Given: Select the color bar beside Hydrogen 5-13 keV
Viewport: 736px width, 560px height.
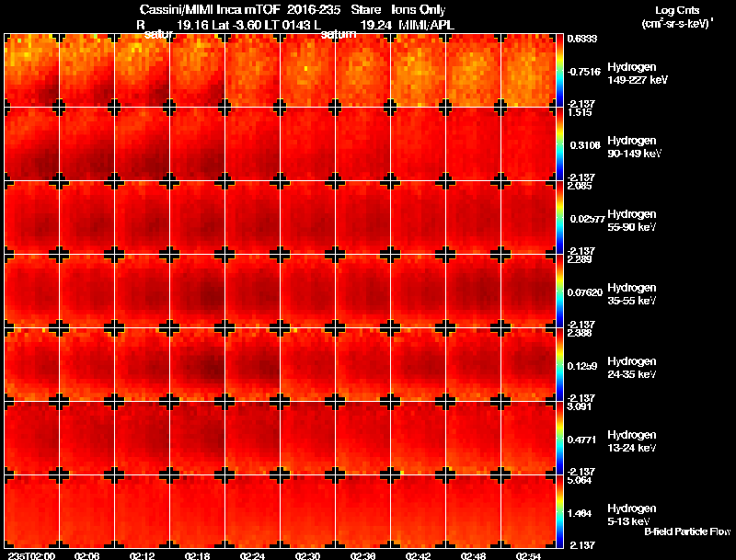Looking at the screenshot, I should (x=559, y=512).
